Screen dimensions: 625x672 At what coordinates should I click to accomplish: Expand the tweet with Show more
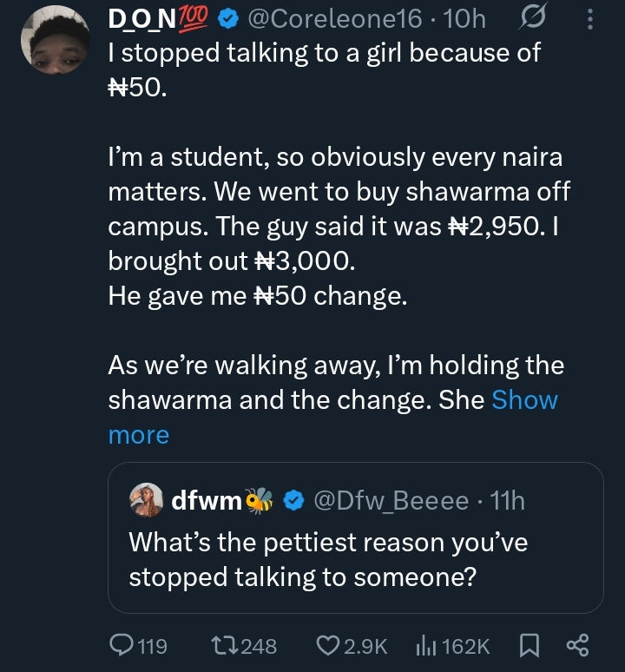tap(524, 400)
